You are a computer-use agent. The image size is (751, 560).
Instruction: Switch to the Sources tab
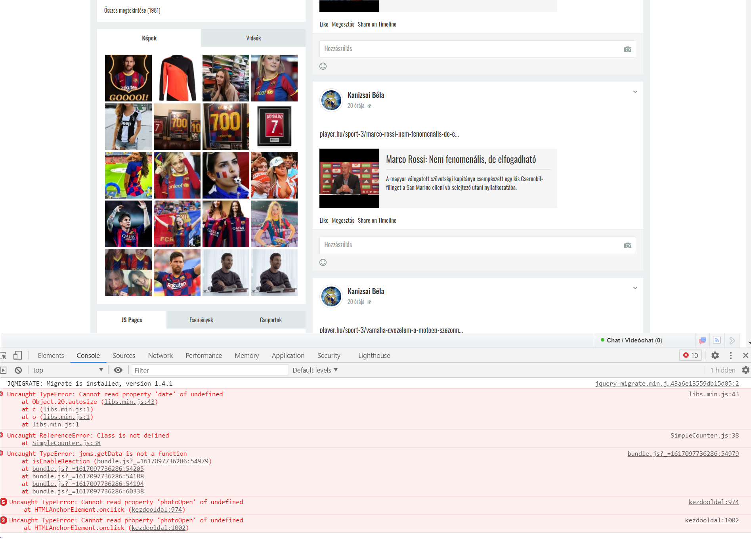pos(124,355)
